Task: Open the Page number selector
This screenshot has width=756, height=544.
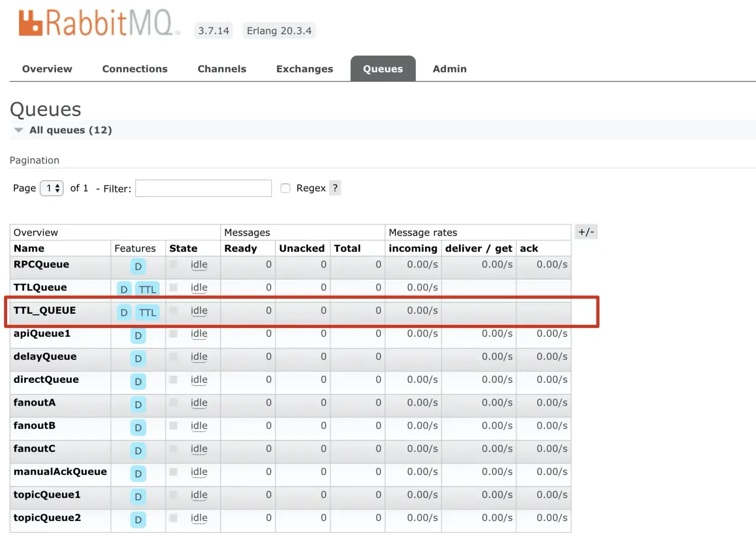Action: (x=51, y=188)
